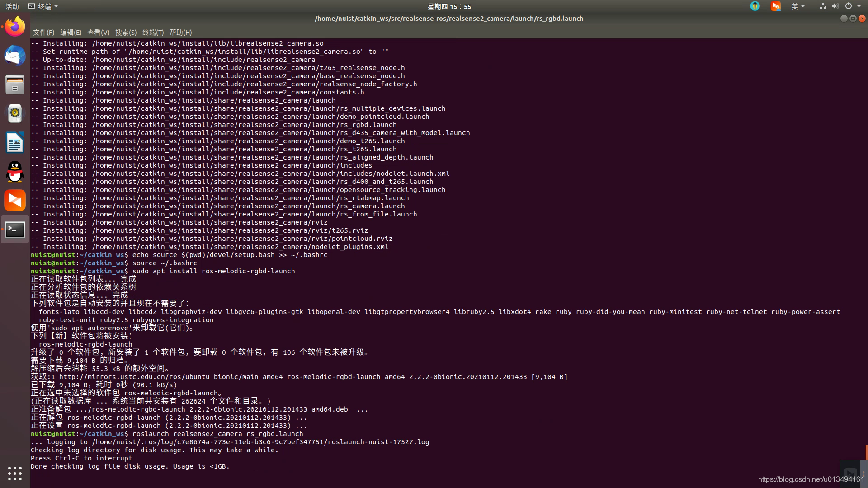Click the 'echo source $(pwd)/devel/setup.bash' command
868x488 pixels.
(x=230, y=255)
